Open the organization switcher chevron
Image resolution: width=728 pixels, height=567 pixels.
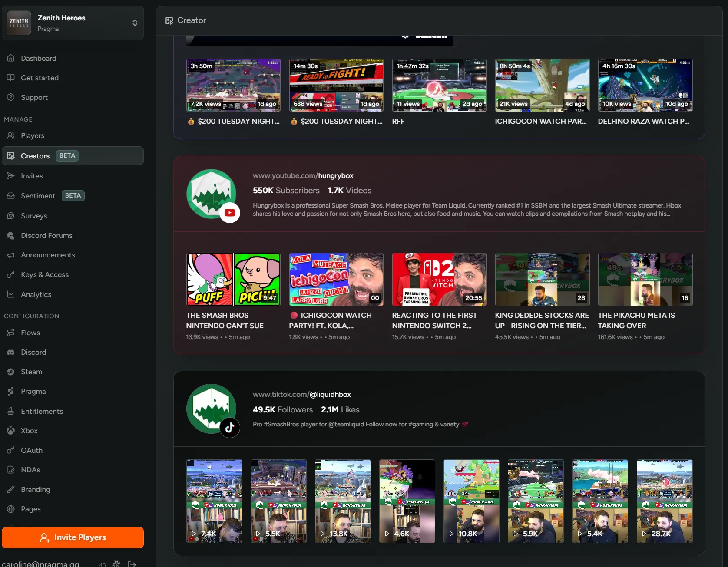click(135, 23)
